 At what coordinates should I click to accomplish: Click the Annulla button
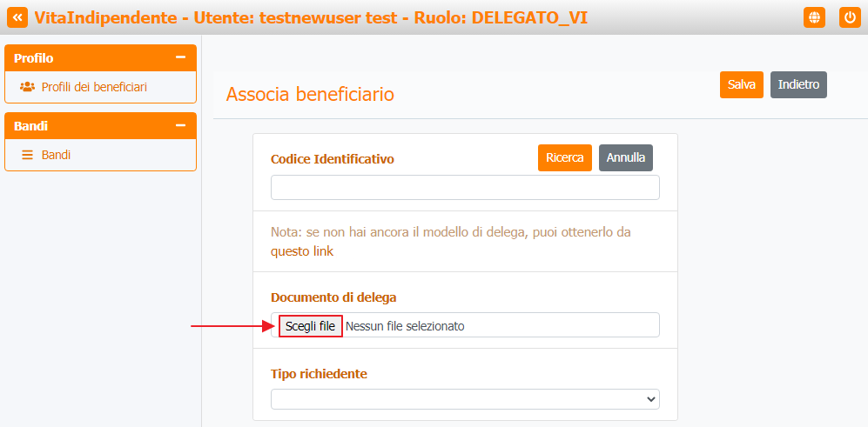point(626,157)
